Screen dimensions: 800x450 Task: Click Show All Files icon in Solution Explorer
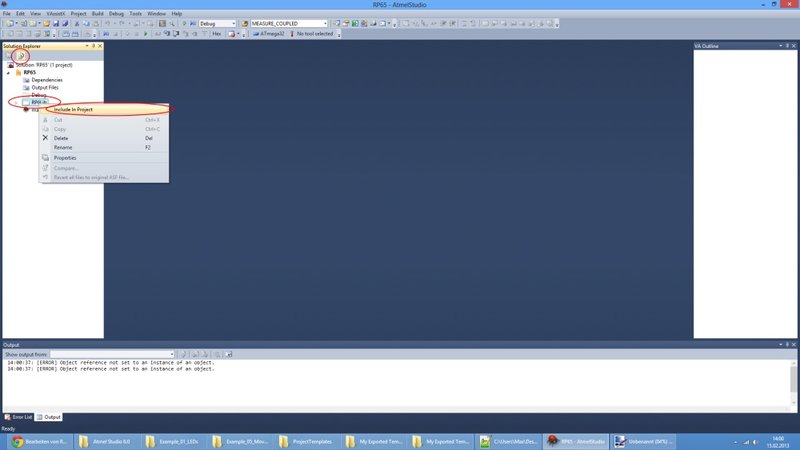[x=20, y=55]
